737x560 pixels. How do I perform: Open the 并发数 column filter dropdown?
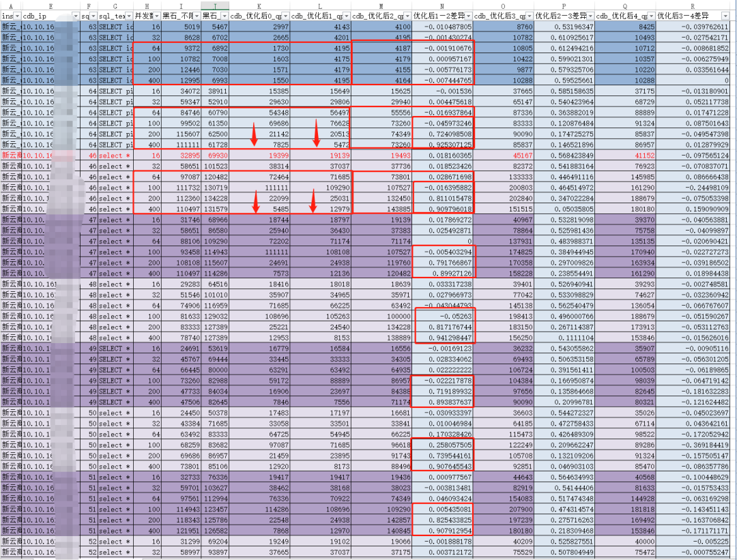(x=157, y=16)
